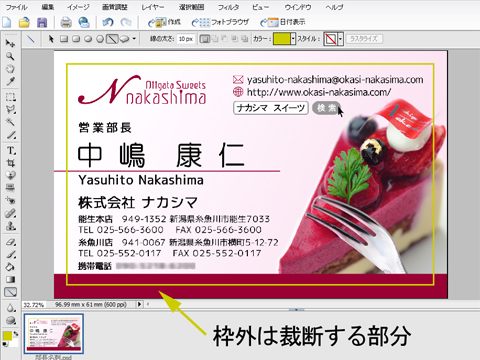This screenshot has height=360, width=480.
Task: Open the カラー color dropdown arrow
Action: 293,39
